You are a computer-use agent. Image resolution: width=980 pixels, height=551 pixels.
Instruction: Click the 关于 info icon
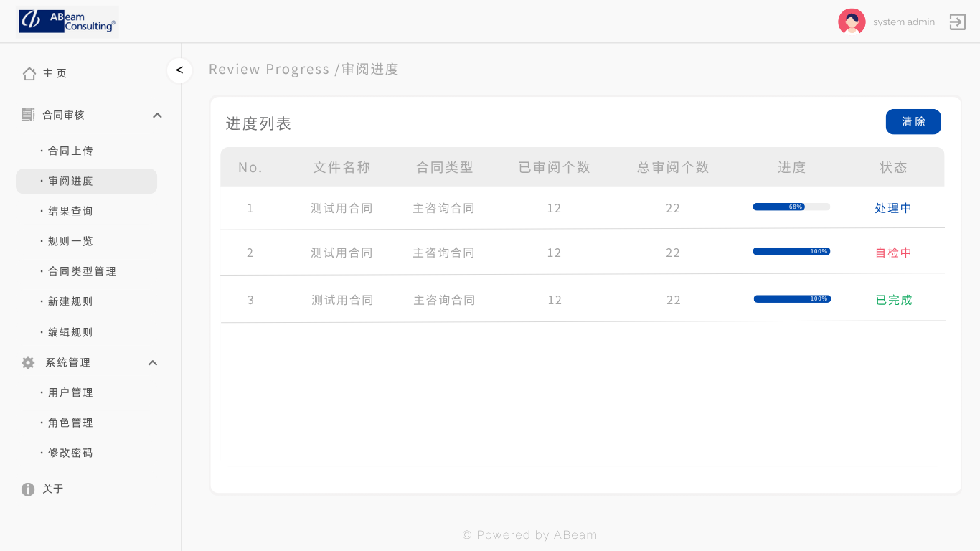point(28,489)
